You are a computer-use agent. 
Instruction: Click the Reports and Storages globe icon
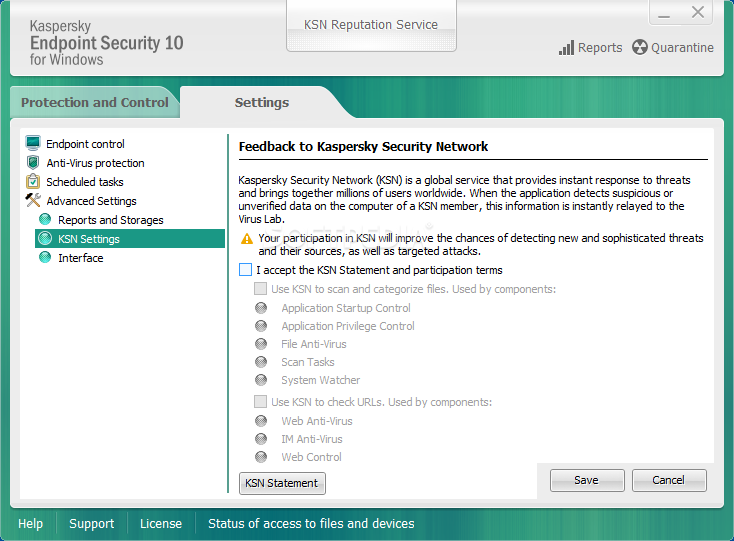pyautogui.click(x=45, y=220)
